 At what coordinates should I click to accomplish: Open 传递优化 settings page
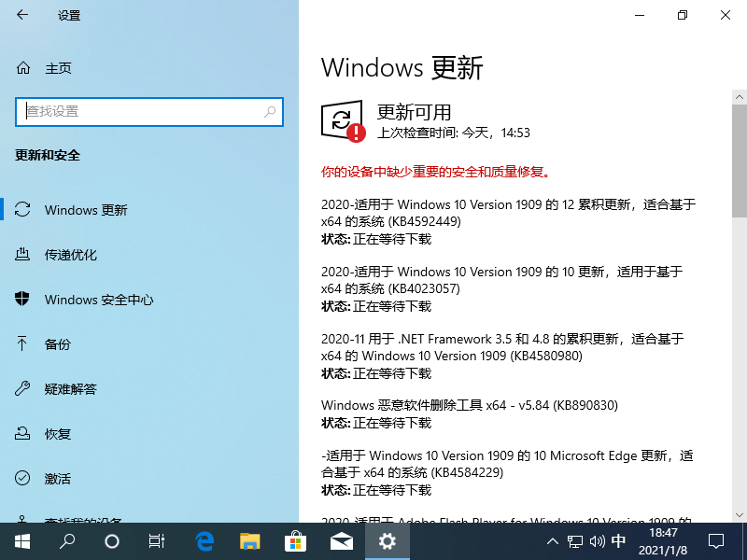tap(71, 255)
